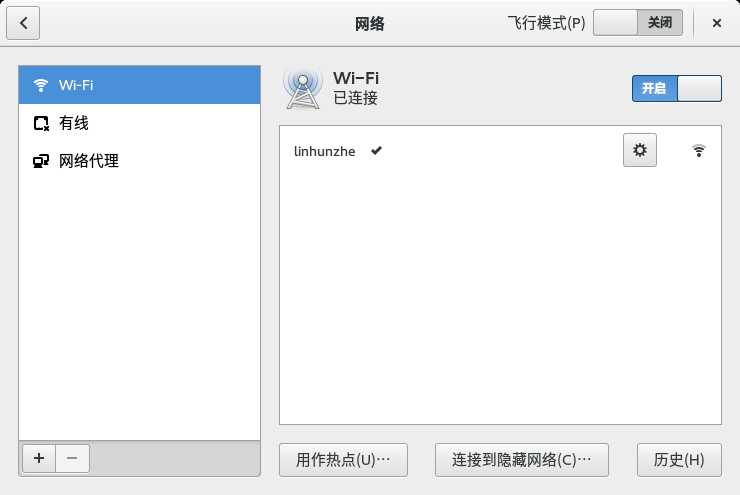Go back with the left chevron button
Image resolution: width=740 pixels, height=495 pixels.
click(x=23, y=23)
